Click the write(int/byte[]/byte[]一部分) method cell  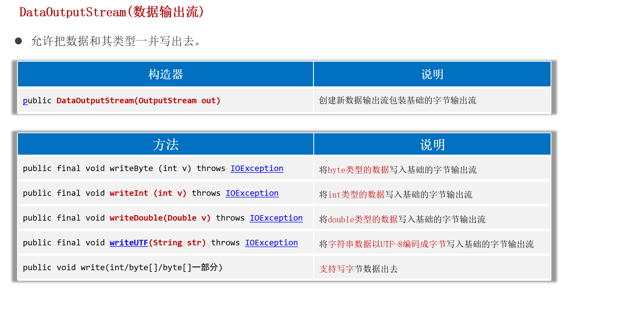[123, 267]
